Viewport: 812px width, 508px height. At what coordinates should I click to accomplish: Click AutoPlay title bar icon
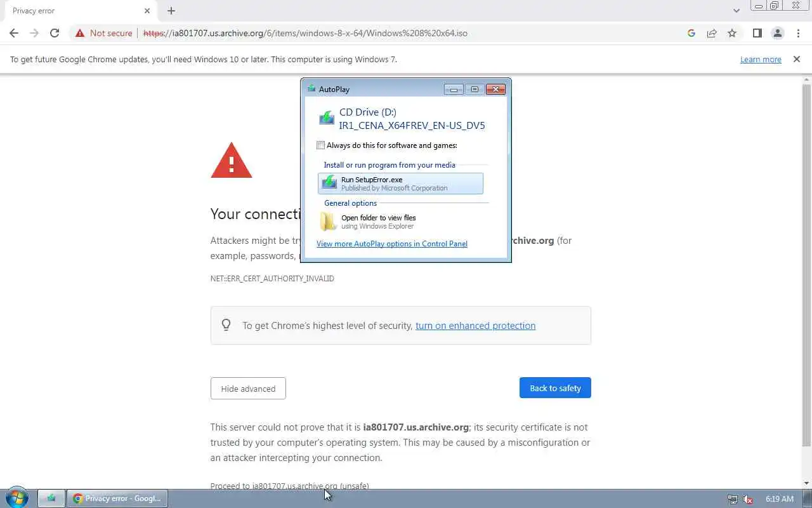pos(311,89)
